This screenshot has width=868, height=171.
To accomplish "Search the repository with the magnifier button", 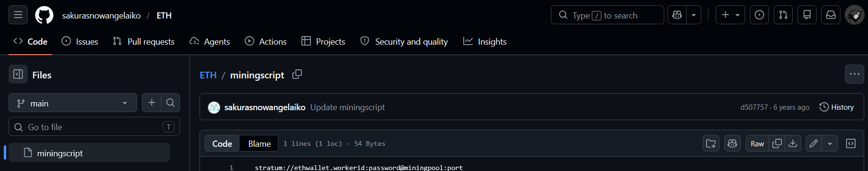I will click(x=170, y=103).
